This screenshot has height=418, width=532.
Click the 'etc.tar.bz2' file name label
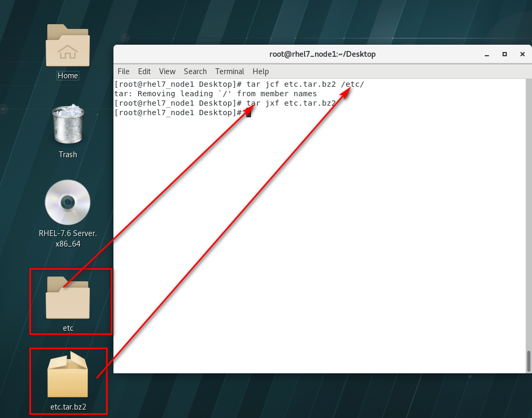tap(68, 407)
